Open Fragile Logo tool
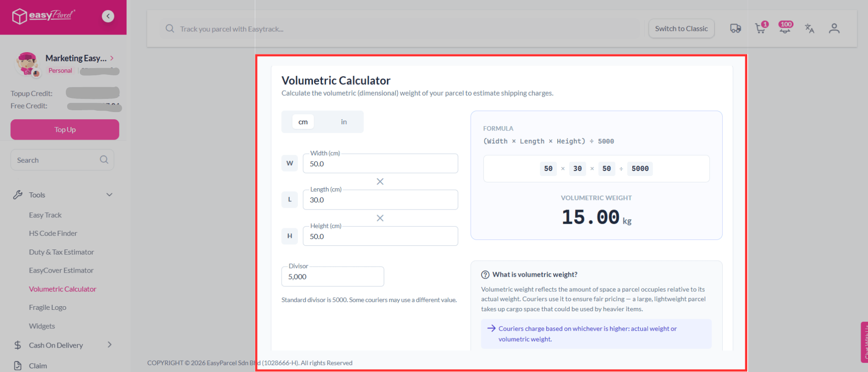The image size is (868, 372). pyautogui.click(x=48, y=307)
